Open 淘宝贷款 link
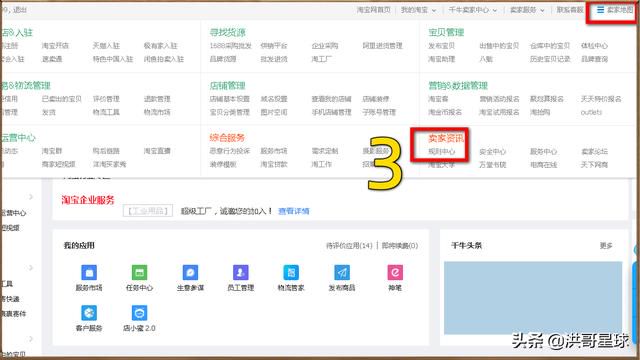This screenshot has height=360, width=640. [x=274, y=164]
